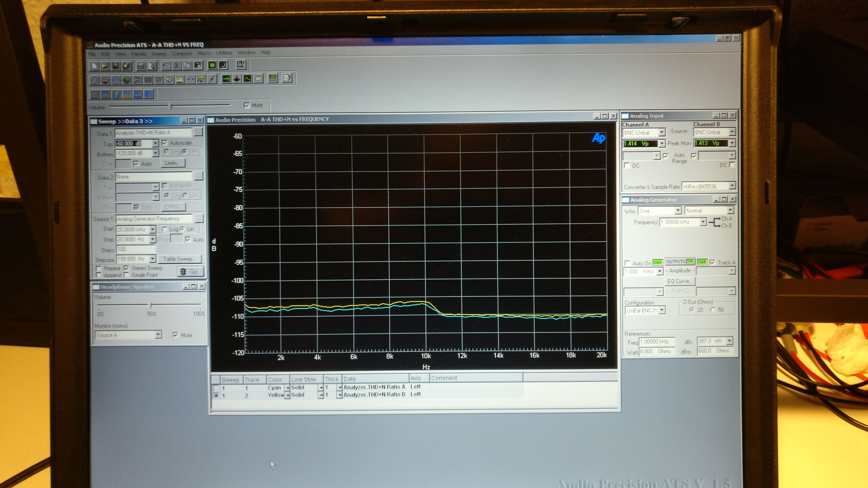Viewport: 868px width, 488px height.
Task: Click Headphone/Speaker Volume slider thumb
Action: [x=151, y=305]
